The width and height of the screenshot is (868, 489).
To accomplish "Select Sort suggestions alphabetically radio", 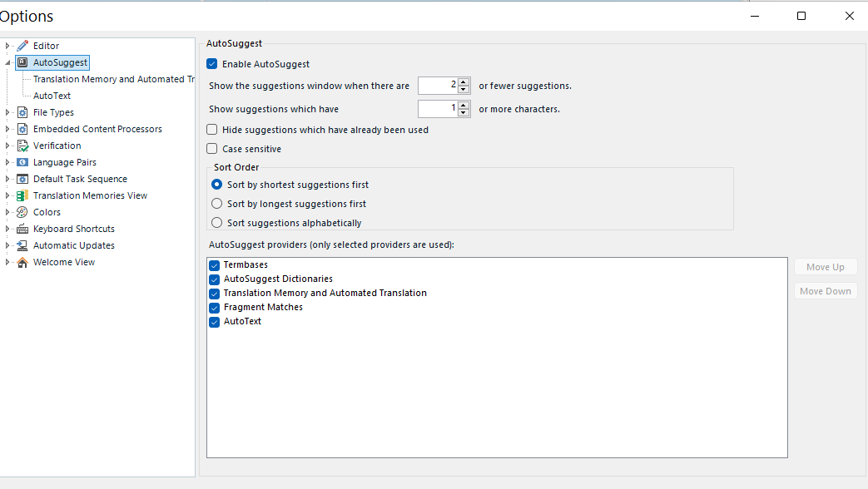I will coord(217,222).
